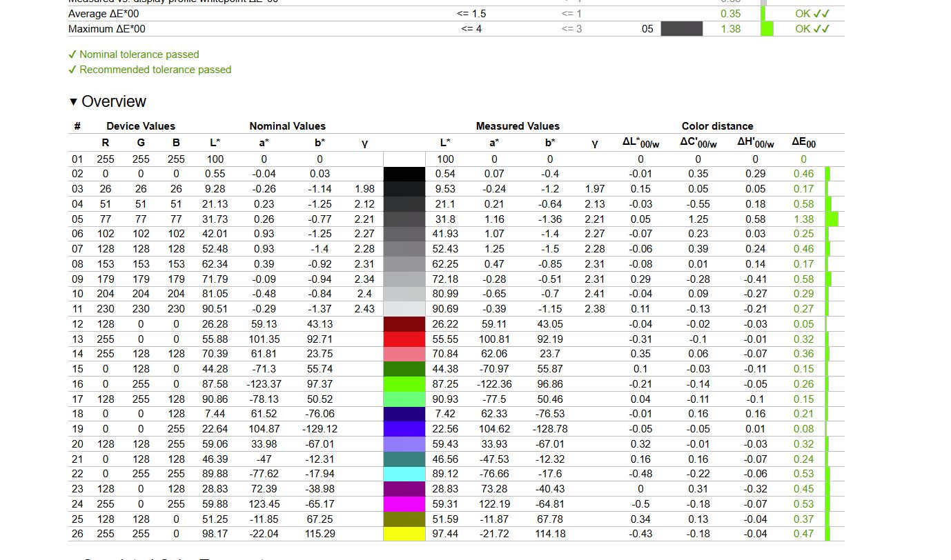Click the maximum ΔE value 1.38 in summary
This screenshot has height=560, width=951.
[x=730, y=29]
